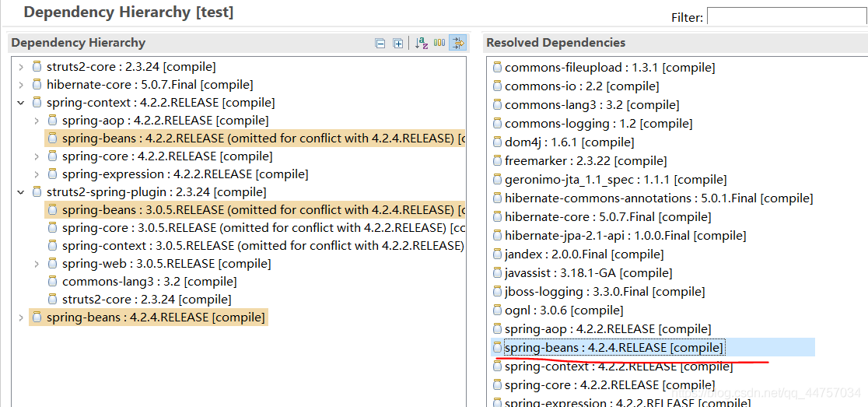The image size is (868, 407).
Task: Sort the hierarchy alphabetically with a-z icon
Action: (x=422, y=44)
